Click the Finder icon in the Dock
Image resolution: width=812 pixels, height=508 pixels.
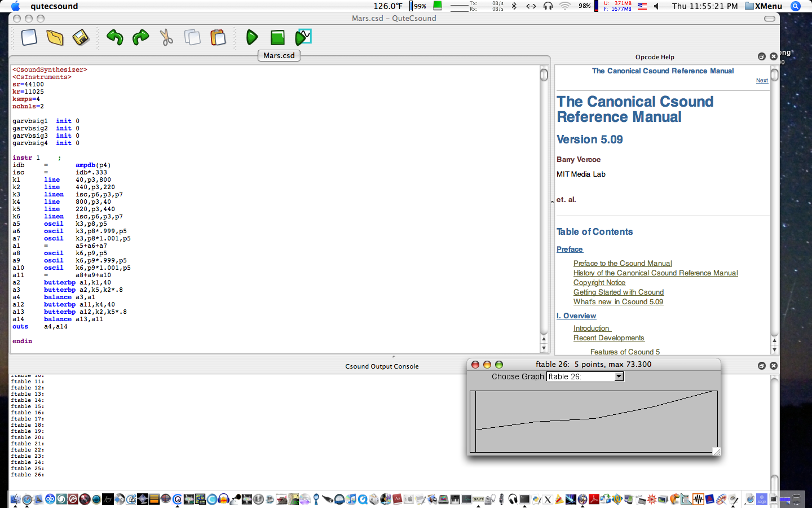tap(15, 499)
